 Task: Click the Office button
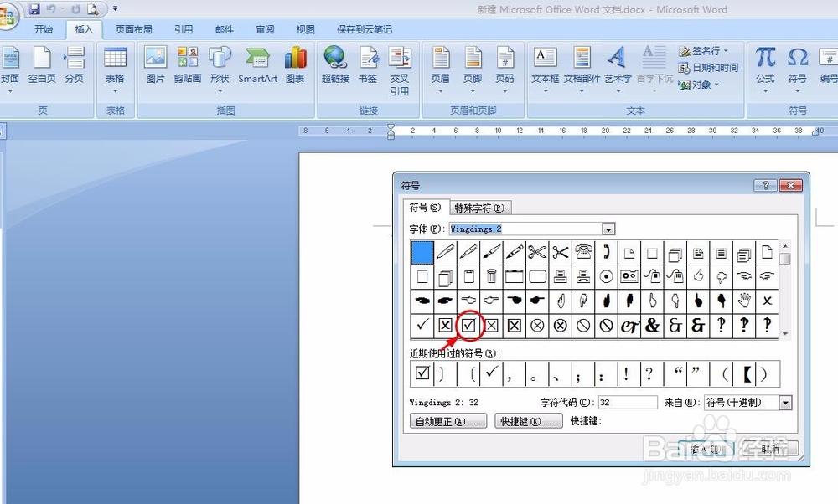coord(8,15)
